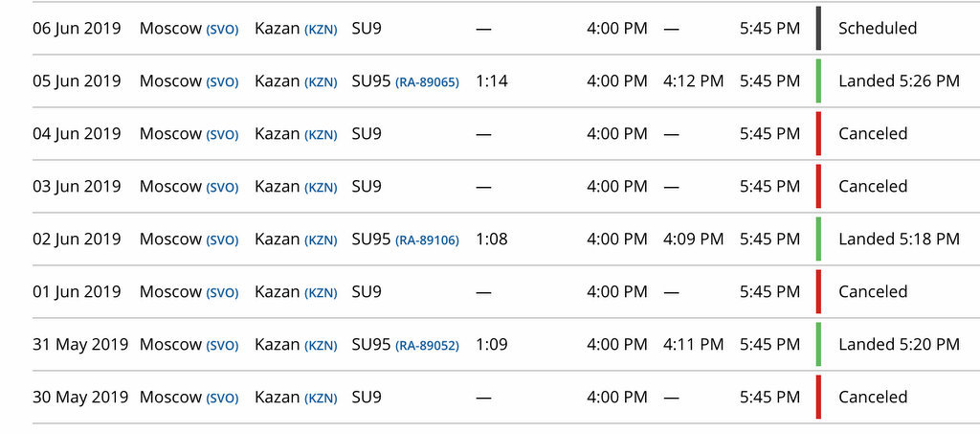Select the Landed 5:18 PM status text

(x=899, y=239)
